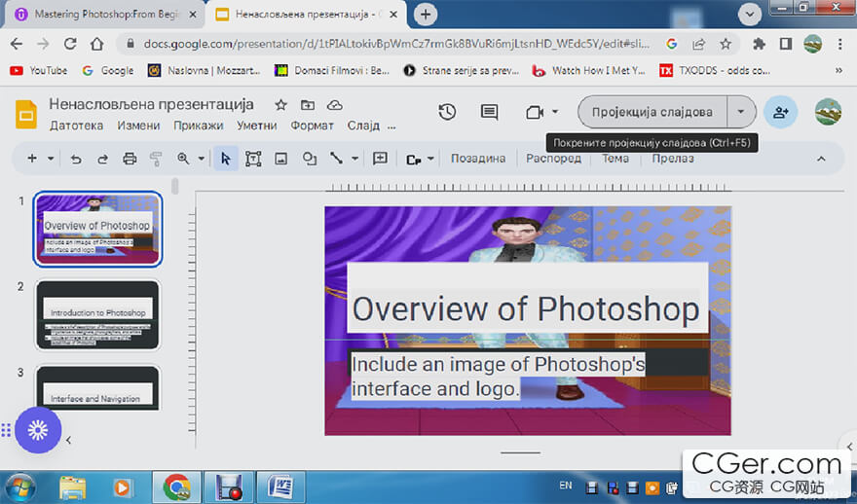Click Overview of Photoshop title text
This screenshot has height=504, width=857.
point(526,309)
